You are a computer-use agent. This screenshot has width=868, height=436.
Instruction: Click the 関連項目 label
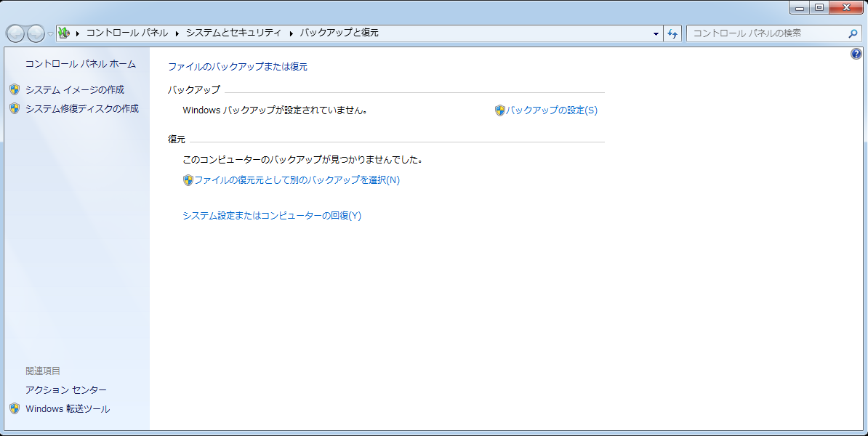pyautogui.click(x=43, y=371)
